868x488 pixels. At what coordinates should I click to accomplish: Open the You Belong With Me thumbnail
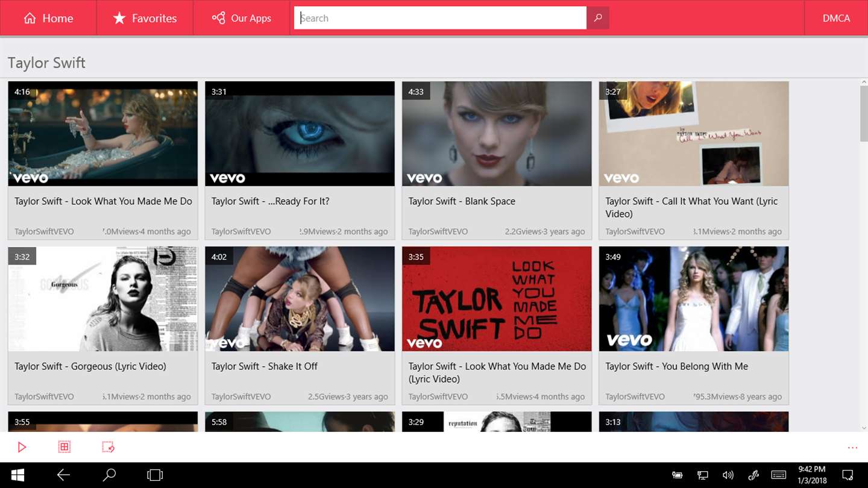point(694,299)
